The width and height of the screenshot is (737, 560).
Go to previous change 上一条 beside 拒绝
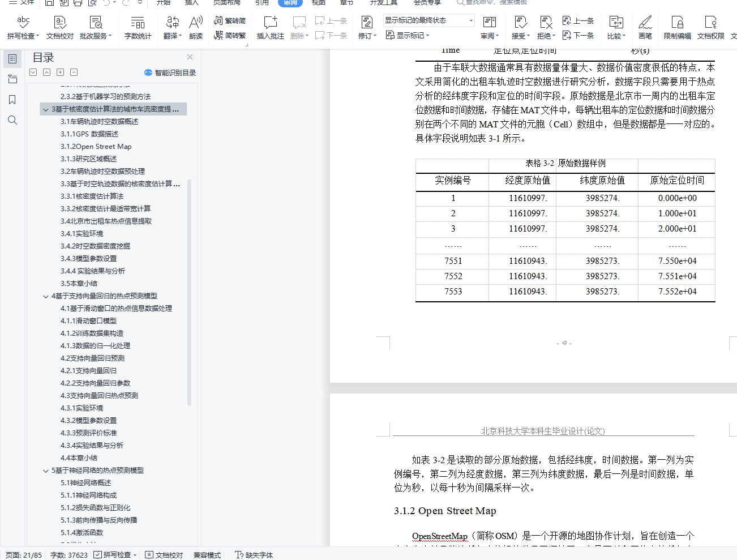point(578,20)
